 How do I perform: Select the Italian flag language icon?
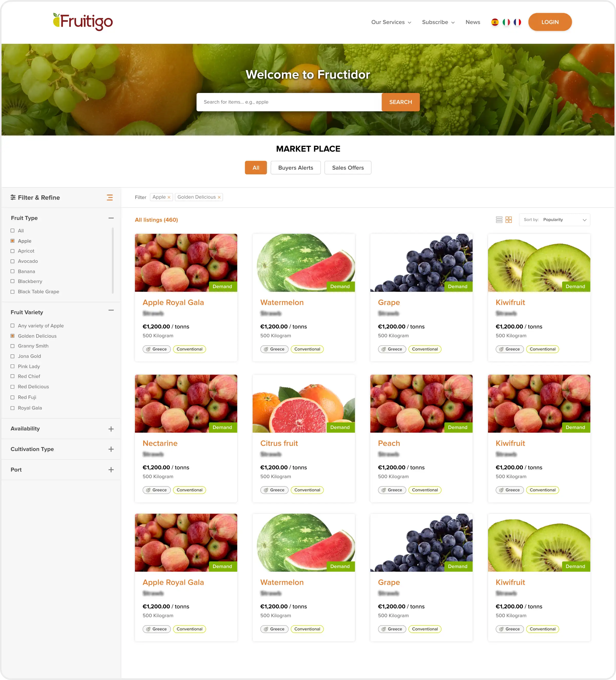(x=506, y=22)
